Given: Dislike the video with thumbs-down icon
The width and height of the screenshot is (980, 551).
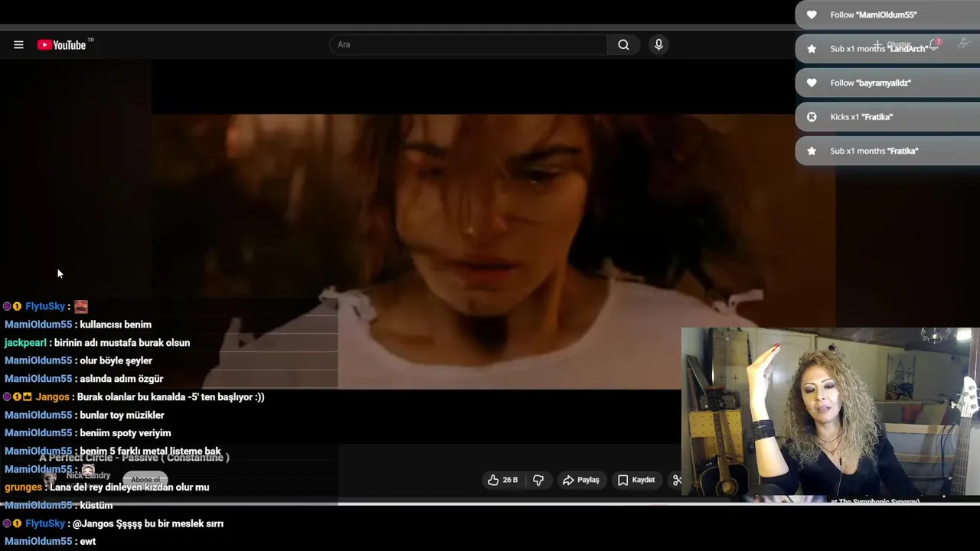Looking at the screenshot, I should point(538,480).
